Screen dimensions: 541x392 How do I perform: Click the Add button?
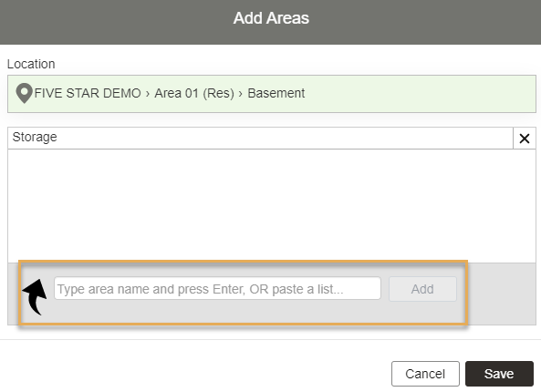click(422, 289)
